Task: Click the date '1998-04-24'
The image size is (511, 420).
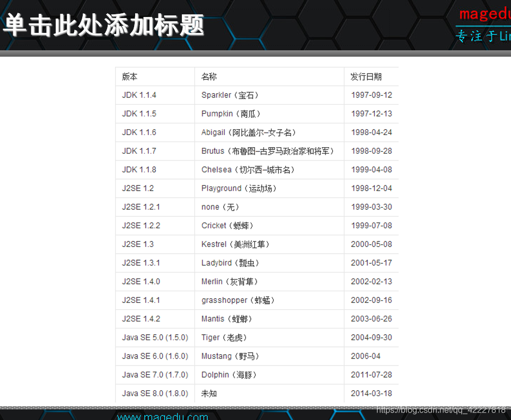Action: pos(372,132)
